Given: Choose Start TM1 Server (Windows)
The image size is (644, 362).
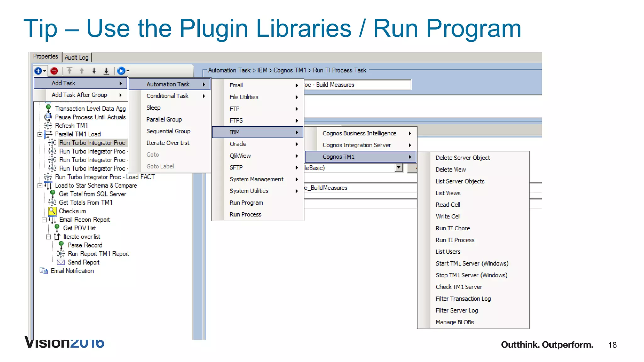Looking at the screenshot, I should (x=473, y=263).
